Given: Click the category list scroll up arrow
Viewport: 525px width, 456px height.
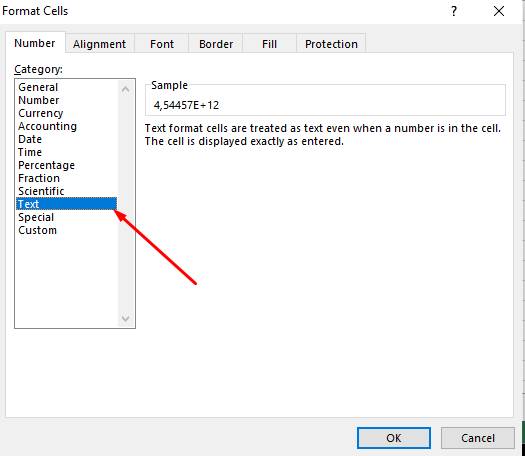Looking at the screenshot, I should pyautogui.click(x=126, y=89).
